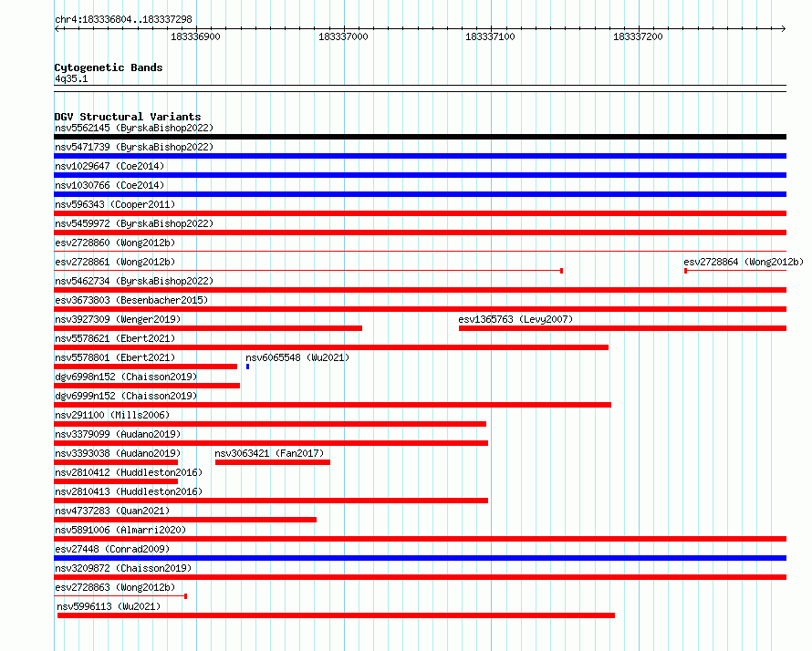This screenshot has width=812, height=651.
Task: Open esv2728860 (Wong2012b) label
Action: [x=115, y=243]
